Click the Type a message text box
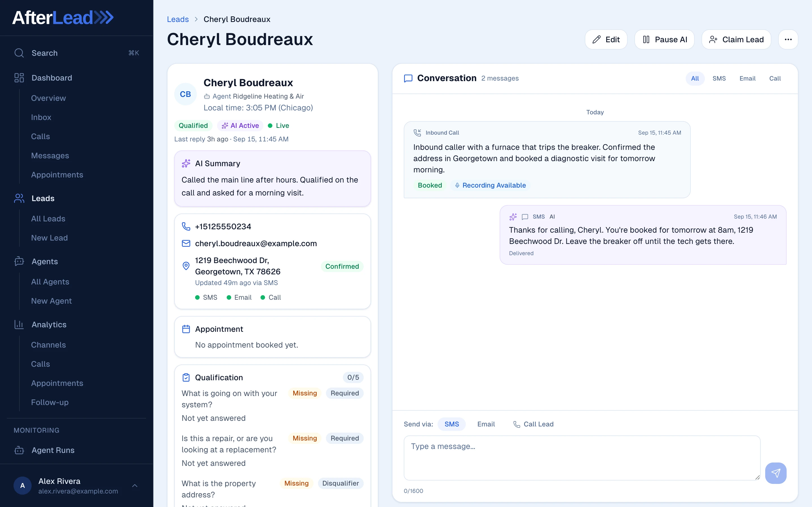 [582, 458]
